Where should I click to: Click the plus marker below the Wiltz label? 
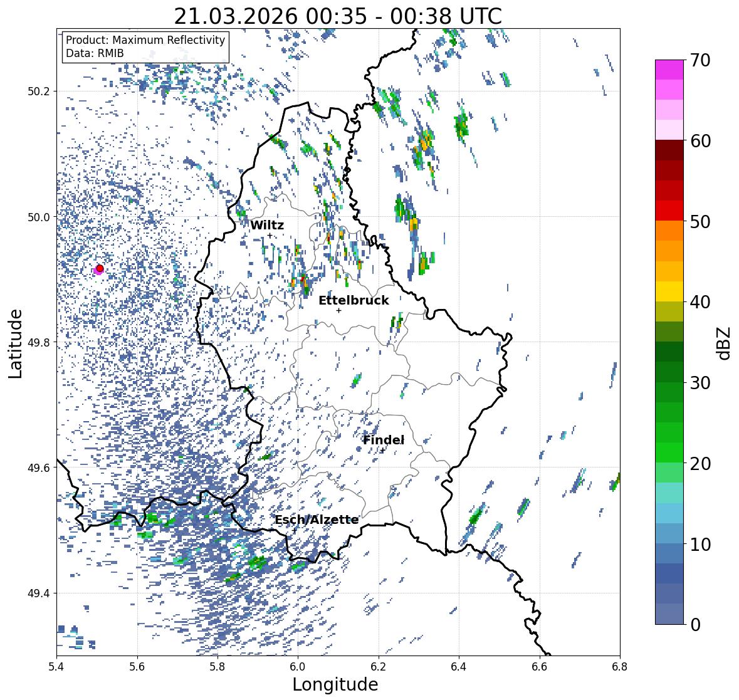pyautogui.click(x=270, y=236)
